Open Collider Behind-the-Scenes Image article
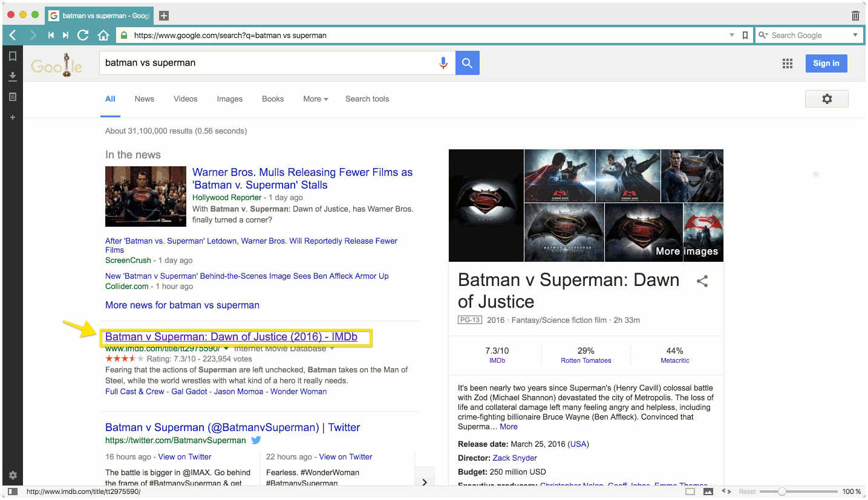 [x=247, y=276]
